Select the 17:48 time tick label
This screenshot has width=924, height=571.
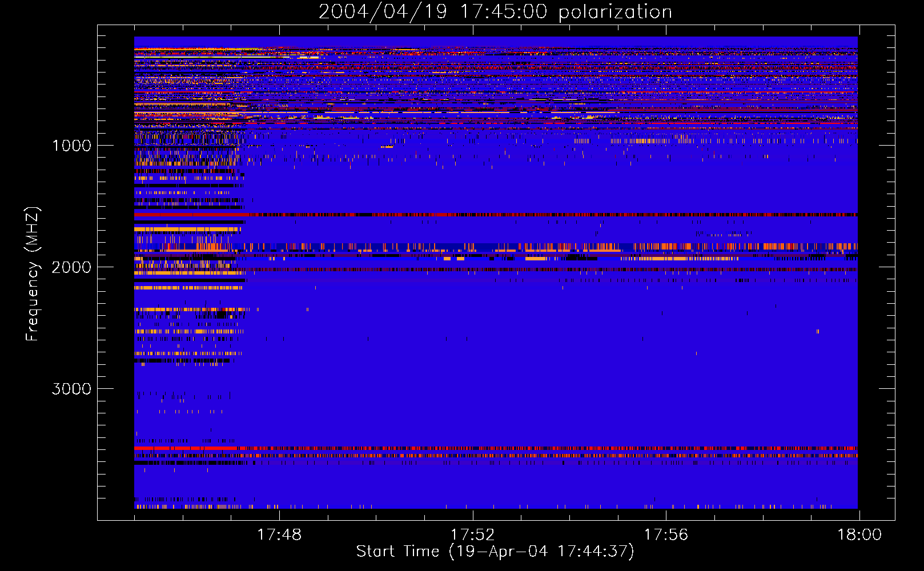point(279,535)
